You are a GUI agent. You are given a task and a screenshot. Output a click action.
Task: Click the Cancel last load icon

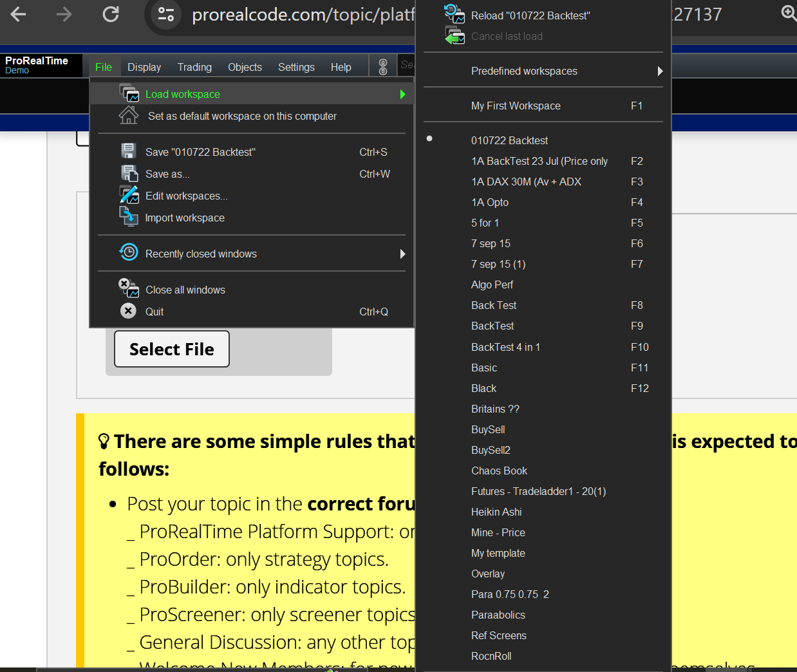tap(455, 36)
